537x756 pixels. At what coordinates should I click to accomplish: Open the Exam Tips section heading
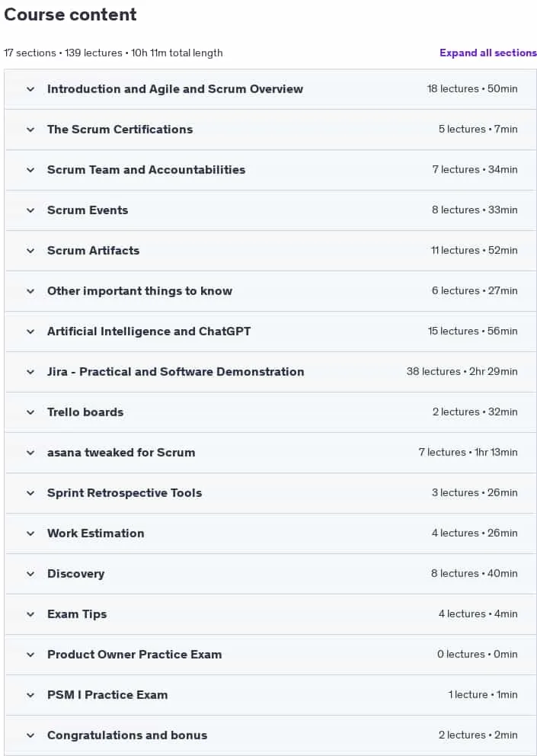pos(77,614)
